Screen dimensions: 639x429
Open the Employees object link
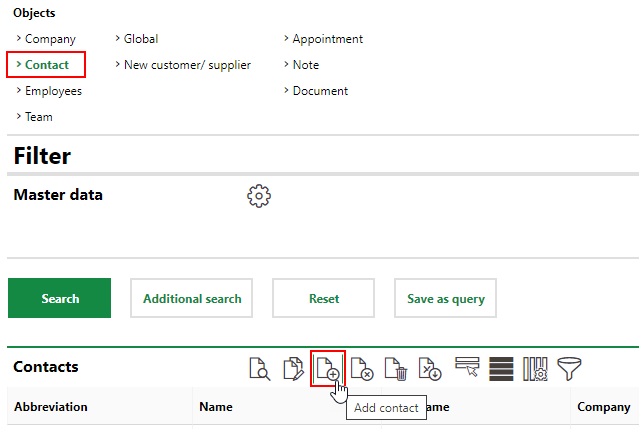53,91
